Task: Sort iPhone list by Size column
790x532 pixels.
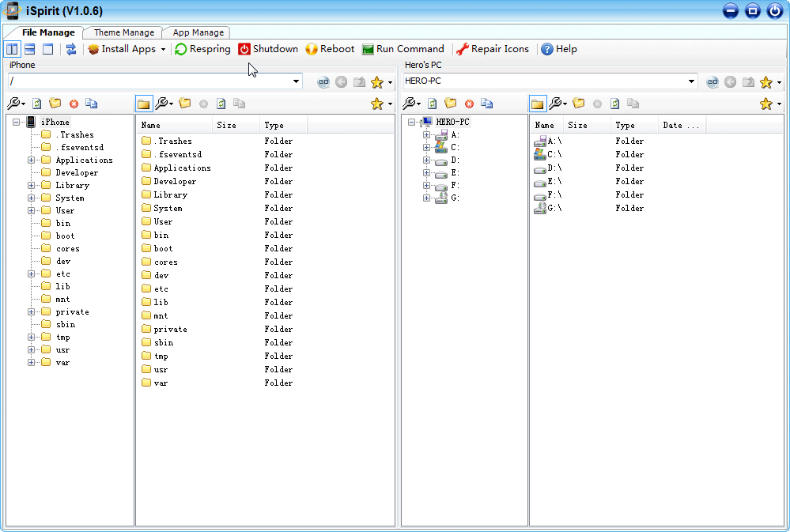Action: 236,126
